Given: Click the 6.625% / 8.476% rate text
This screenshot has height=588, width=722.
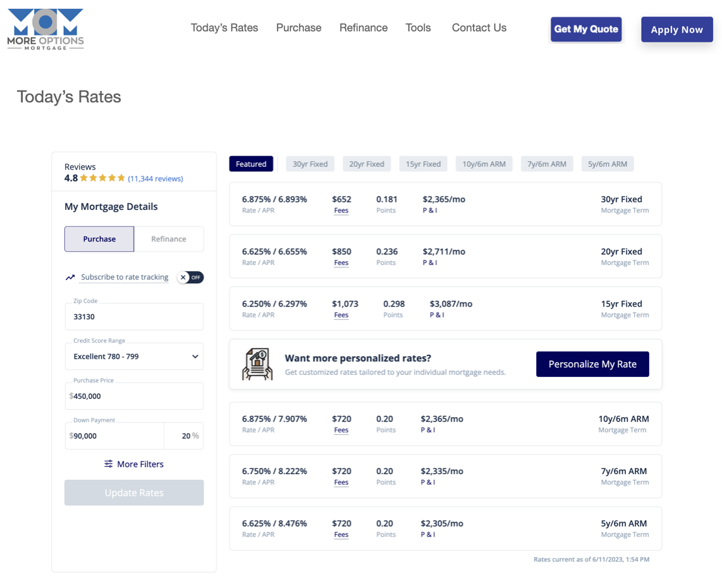Looking at the screenshot, I should [274, 524].
